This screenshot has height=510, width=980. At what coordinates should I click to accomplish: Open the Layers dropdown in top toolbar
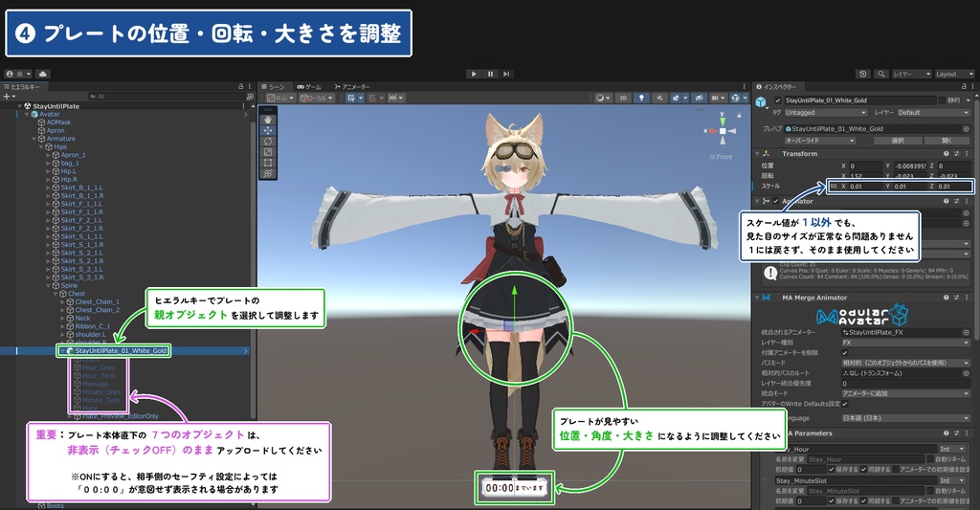tap(911, 74)
